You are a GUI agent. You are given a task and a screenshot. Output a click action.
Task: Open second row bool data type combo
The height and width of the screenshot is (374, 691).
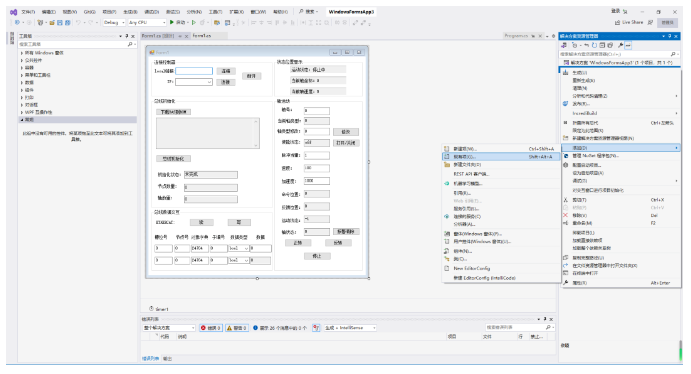[238, 260]
